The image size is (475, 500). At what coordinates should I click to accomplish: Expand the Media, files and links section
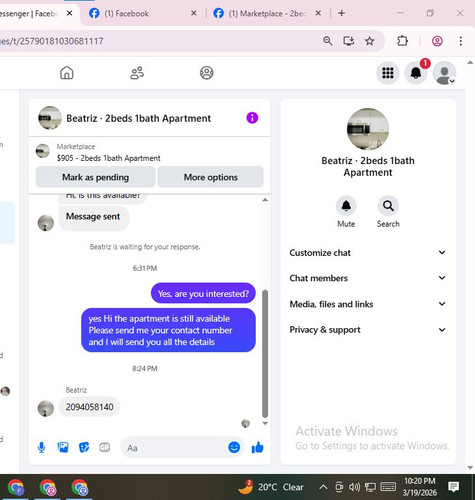click(368, 304)
